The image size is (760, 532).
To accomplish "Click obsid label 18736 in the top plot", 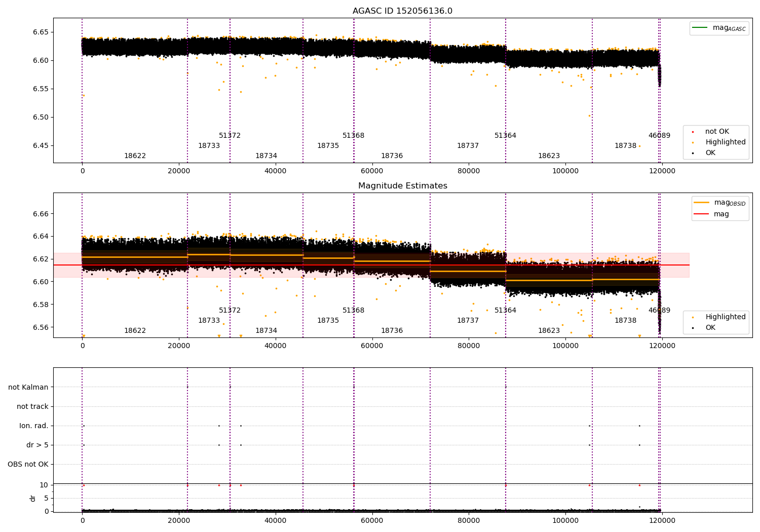I will [x=392, y=156].
